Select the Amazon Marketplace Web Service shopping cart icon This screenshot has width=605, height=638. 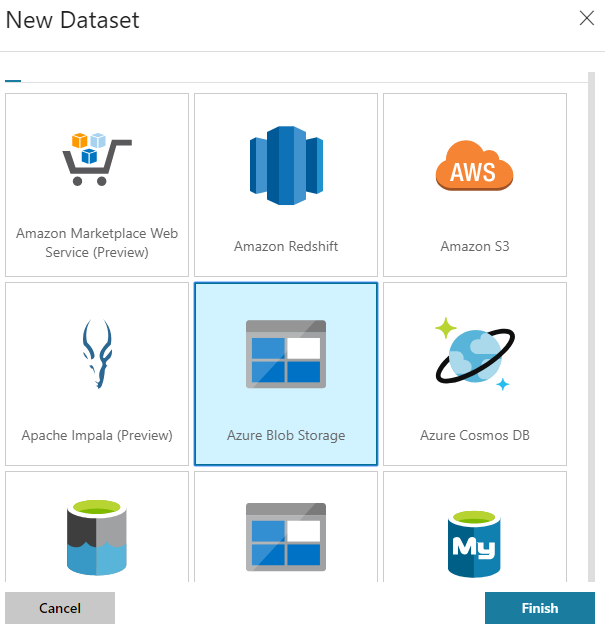(x=97, y=159)
